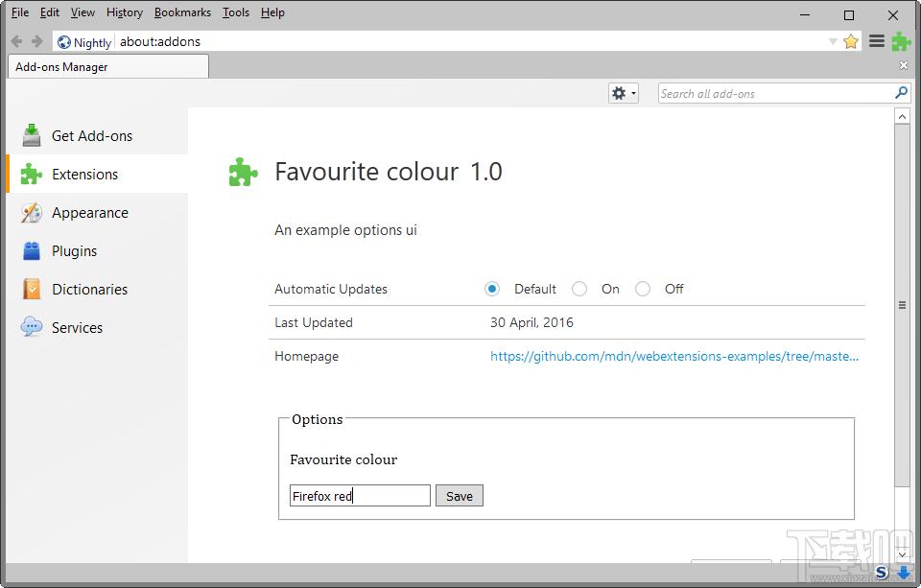Save the favourite colour option
The height and width of the screenshot is (588, 921).
coord(460,496)
